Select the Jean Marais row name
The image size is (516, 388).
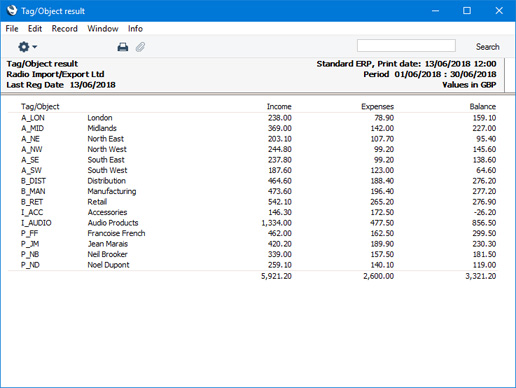(108, 244)
